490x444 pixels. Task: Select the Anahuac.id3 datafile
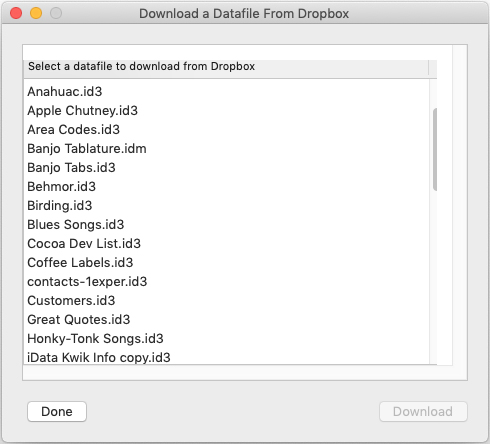click(x=227, y=91)
